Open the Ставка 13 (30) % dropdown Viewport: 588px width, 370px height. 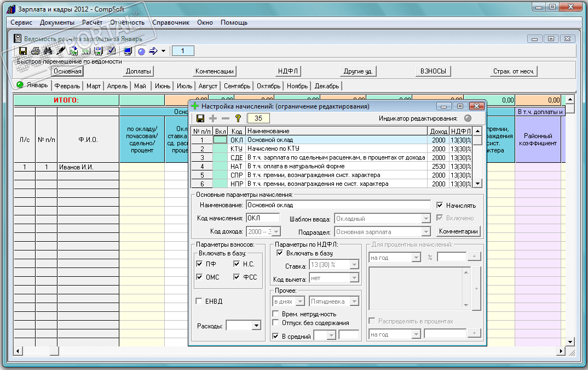tap(354, 265)
